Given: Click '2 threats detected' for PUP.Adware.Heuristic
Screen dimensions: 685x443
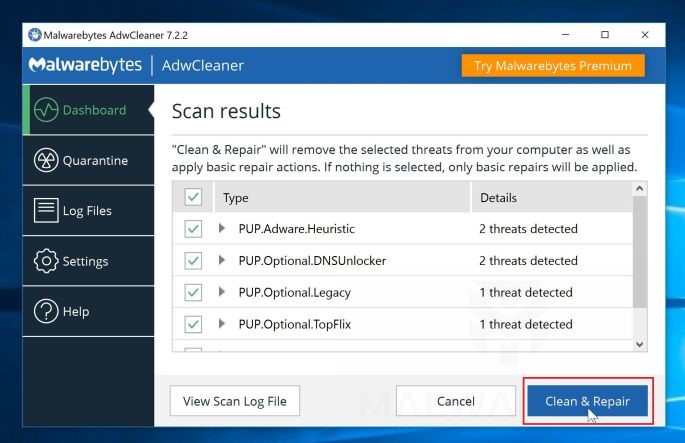Looking at the screenshot, I should pos(529,228).
